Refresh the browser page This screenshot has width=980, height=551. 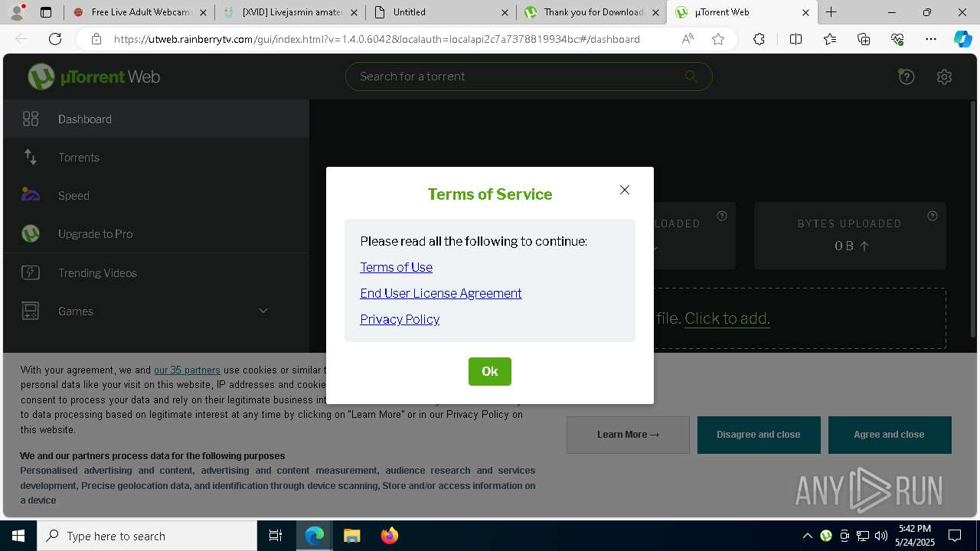point(55,39)
